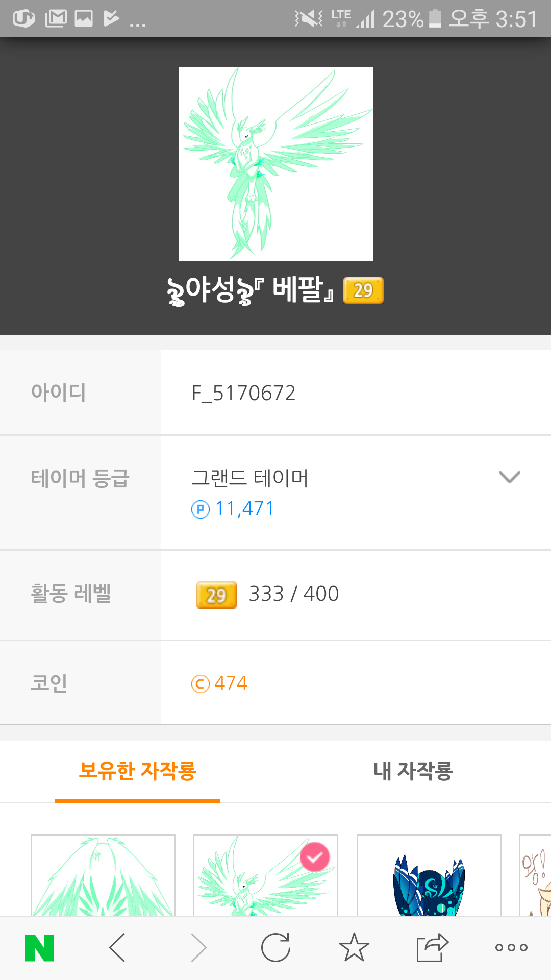This screenshot has width=551, height=980.
Task: Tap the orange coin icon
Action: coord(200,683)
